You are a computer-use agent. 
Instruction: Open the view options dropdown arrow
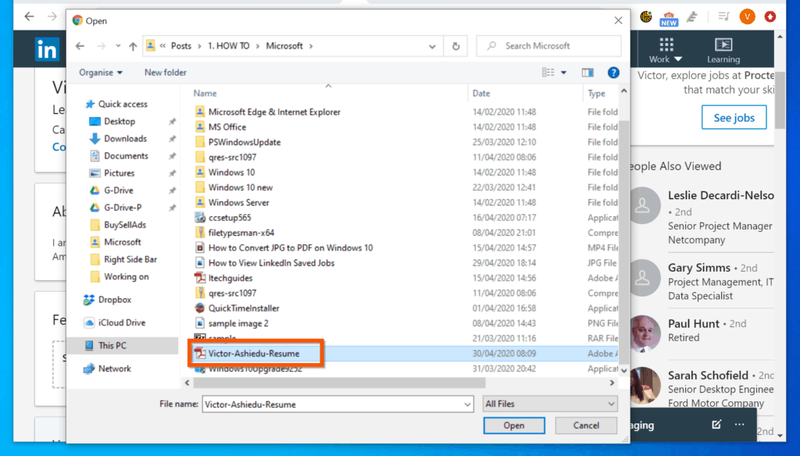coord(564,72)
